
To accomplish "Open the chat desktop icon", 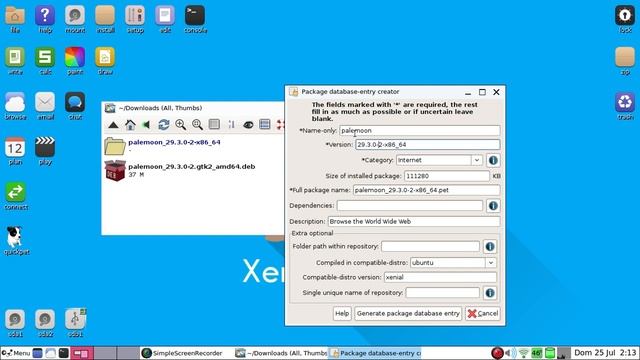I will pyautogui.click(x=75, y=106).
